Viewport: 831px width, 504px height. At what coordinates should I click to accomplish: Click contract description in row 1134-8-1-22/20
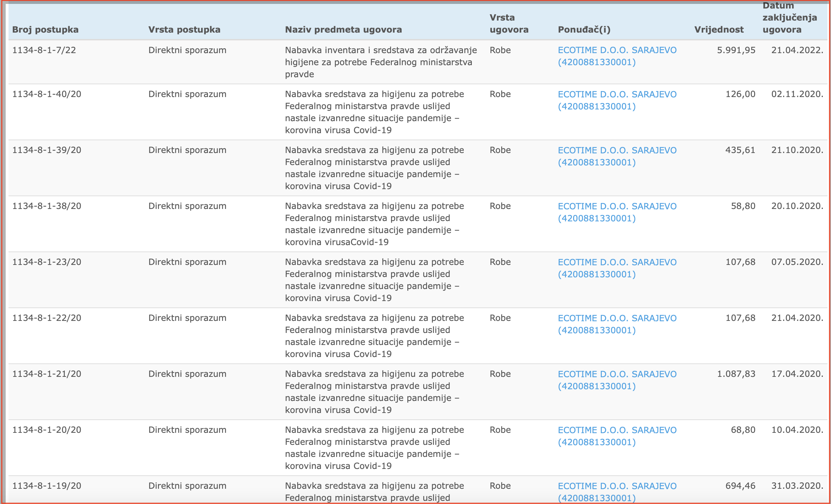[x=374, y=336]
